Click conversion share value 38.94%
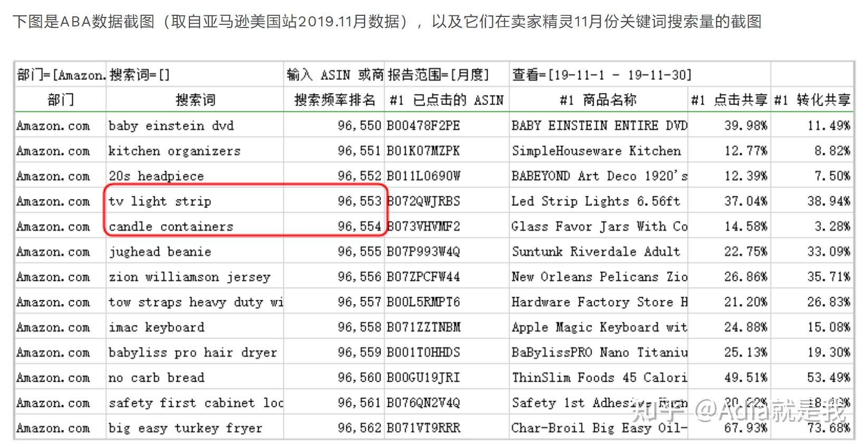 [x=828, y=201]
